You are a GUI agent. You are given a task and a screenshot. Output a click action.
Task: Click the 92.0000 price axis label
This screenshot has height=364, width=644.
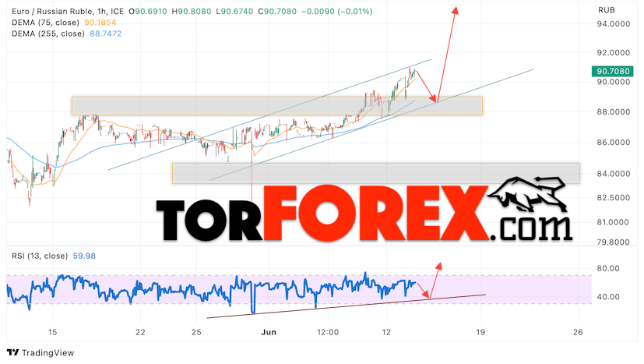pyautogui.click(x=613, y=53)
